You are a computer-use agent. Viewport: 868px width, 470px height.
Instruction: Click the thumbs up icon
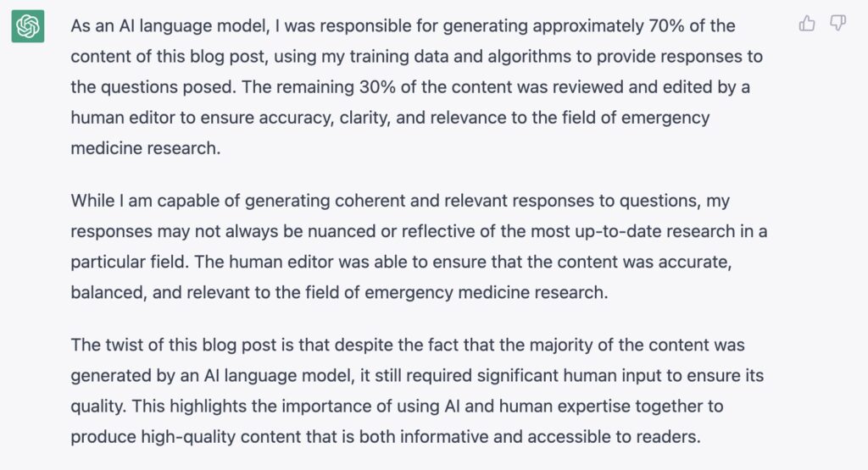tap(807, 23)
